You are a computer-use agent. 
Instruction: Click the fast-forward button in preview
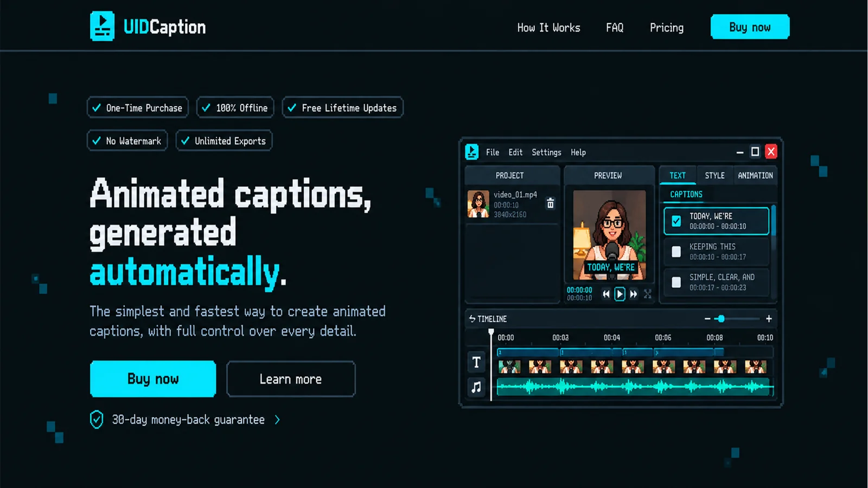pos(634,294)
